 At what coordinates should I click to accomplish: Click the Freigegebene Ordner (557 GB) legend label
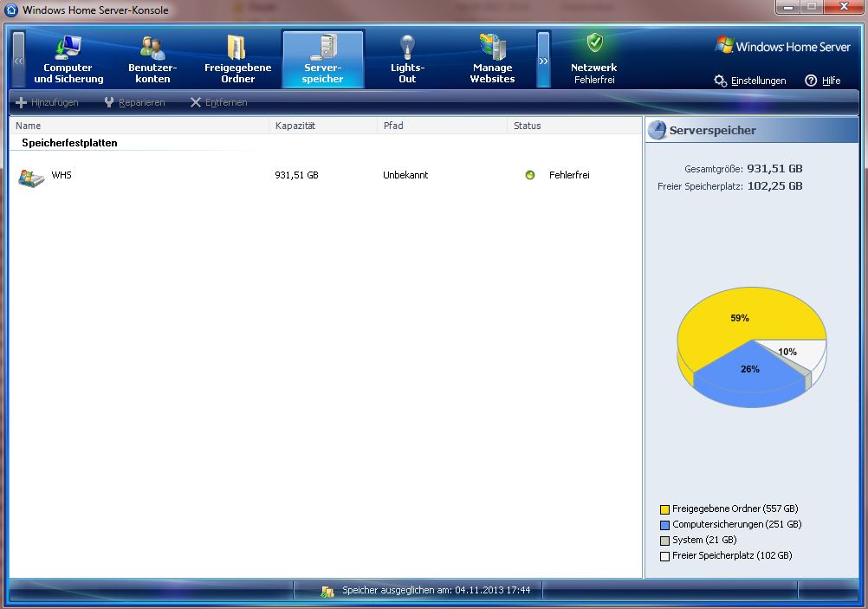point(735,509)
